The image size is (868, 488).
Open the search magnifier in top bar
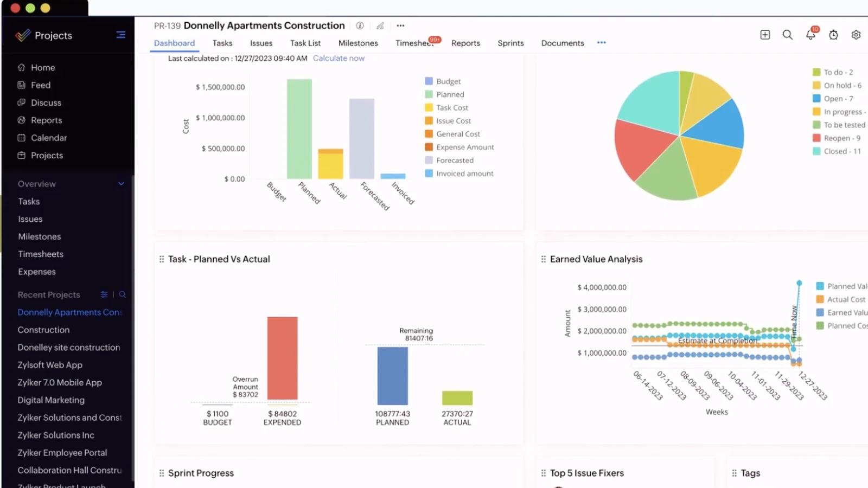pyautogui.click(x=788, y=35)
